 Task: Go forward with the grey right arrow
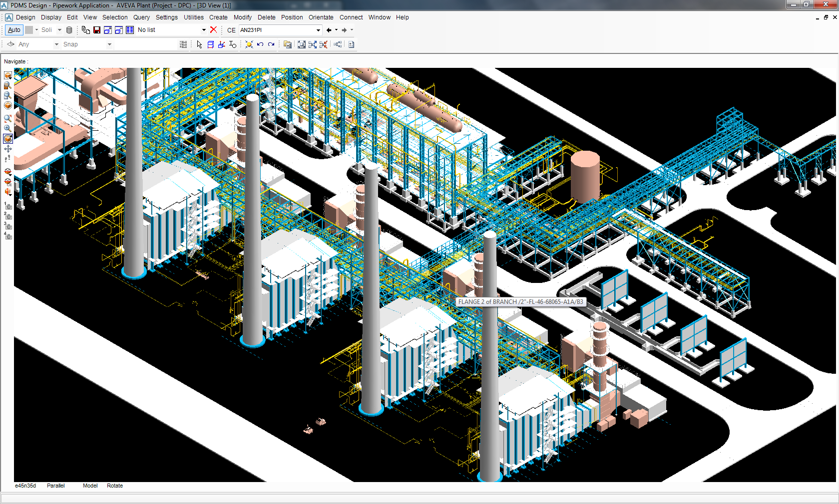coord(344,30)
